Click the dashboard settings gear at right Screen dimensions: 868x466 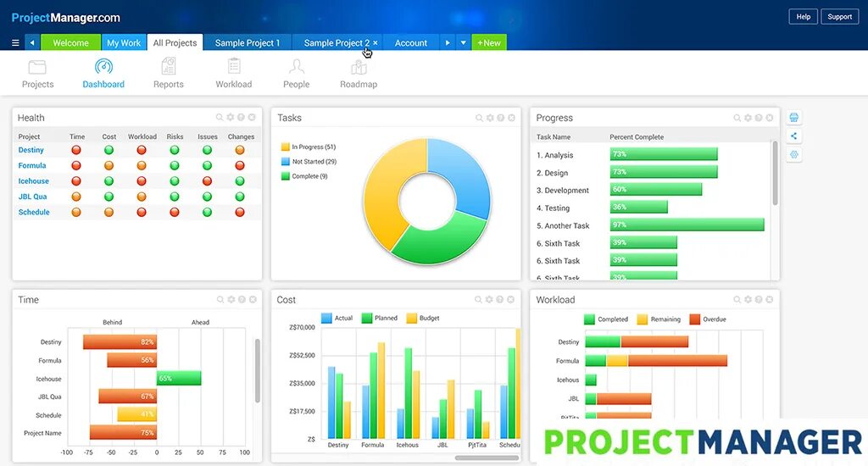(793, 154)
